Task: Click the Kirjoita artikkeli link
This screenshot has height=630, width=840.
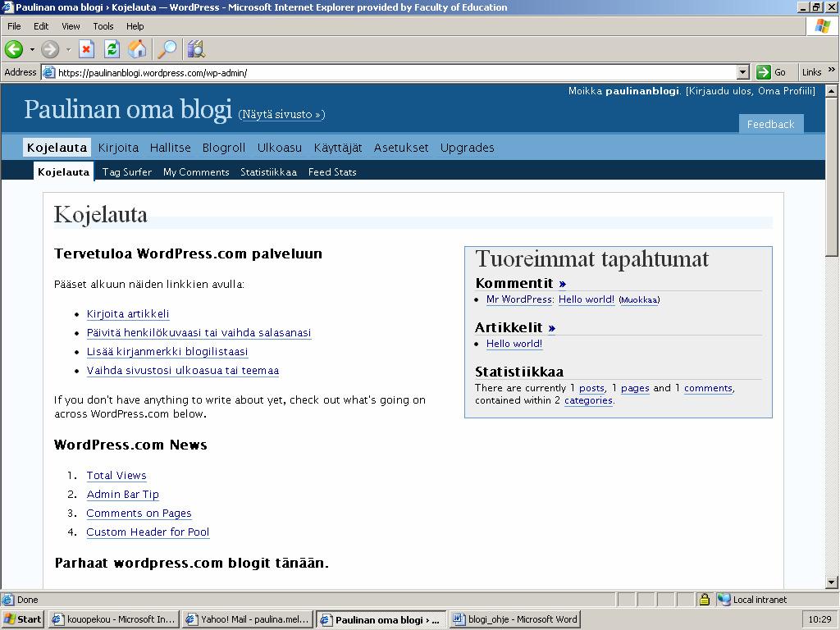Action: pos(128,314)
